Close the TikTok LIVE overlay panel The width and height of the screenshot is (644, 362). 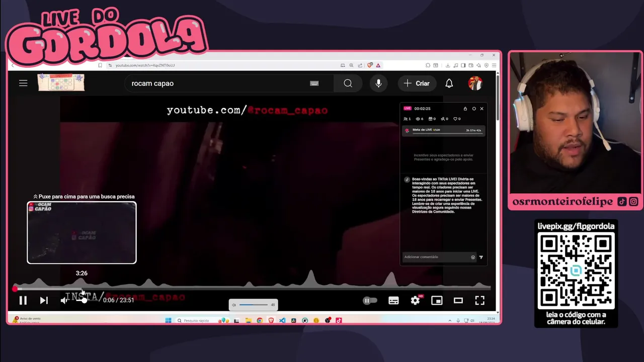[x=481, y=109]
